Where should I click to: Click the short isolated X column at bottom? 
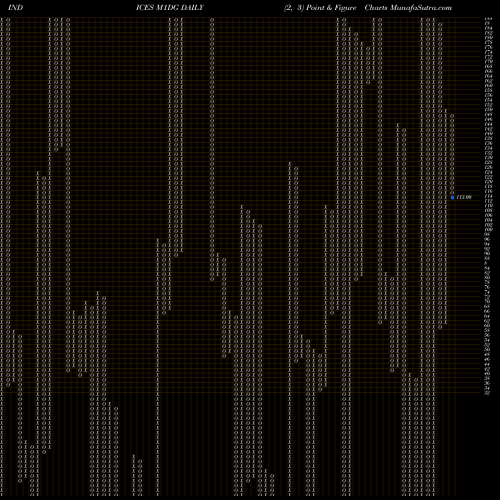click(134, 475)
